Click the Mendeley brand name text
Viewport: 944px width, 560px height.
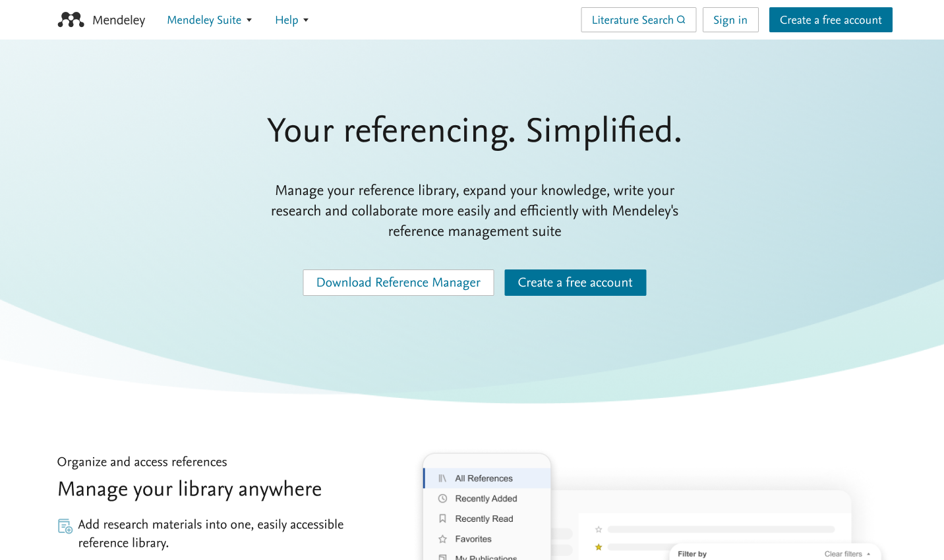click(119, 20)
